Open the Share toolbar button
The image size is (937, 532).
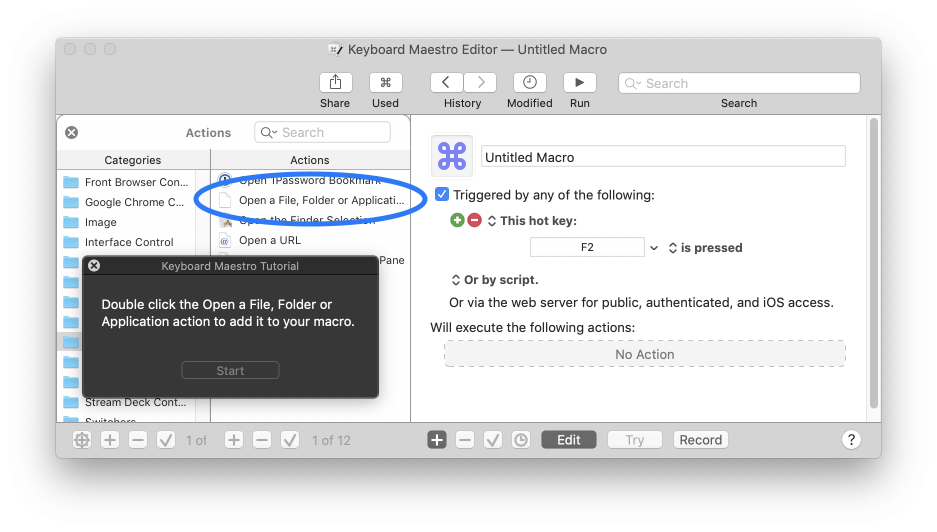point(335,82)
